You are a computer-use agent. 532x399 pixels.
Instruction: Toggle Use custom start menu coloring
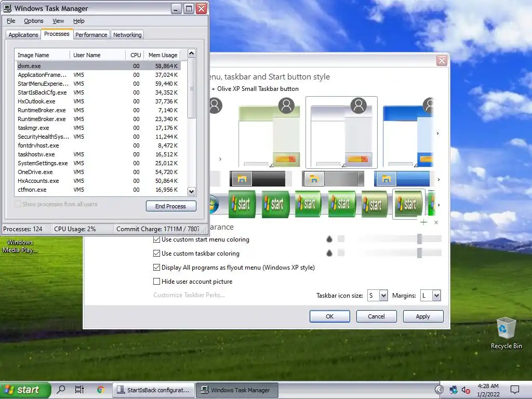(x=201, y=240)
